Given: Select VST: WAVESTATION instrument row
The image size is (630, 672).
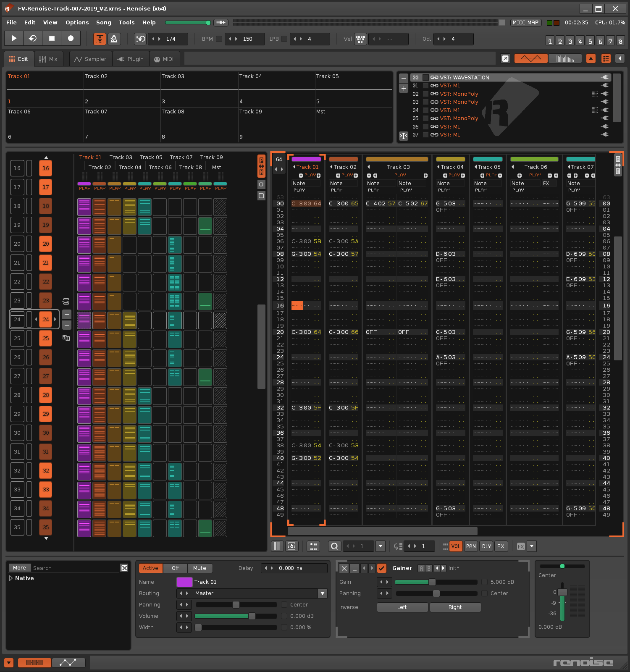Looking at the screenshot, I should click(510, 77).
